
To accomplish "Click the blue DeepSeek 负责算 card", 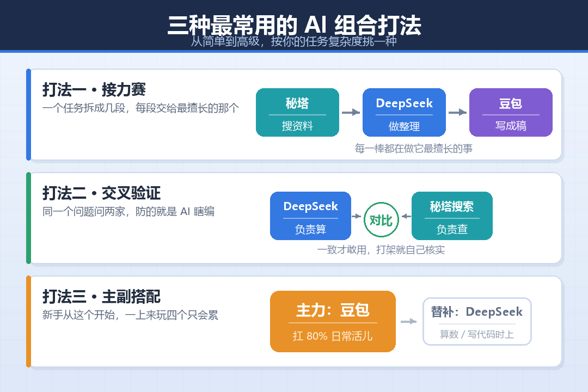I will (x=310, y=216).
